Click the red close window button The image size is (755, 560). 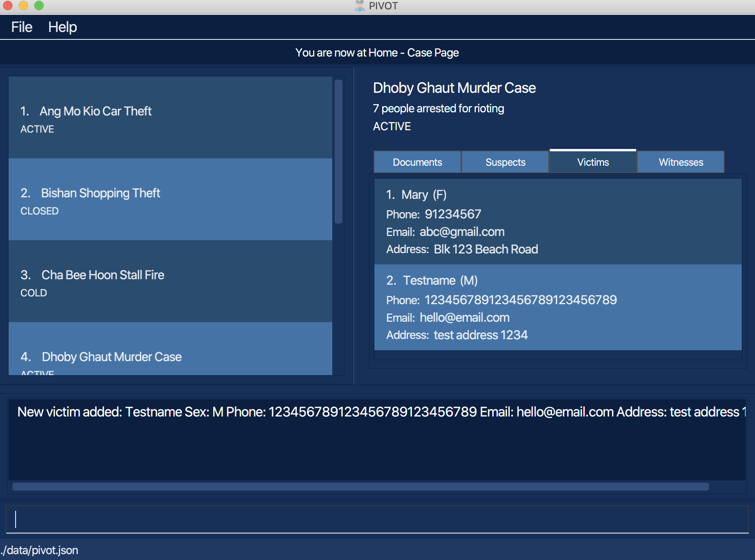tap(8, 5)
